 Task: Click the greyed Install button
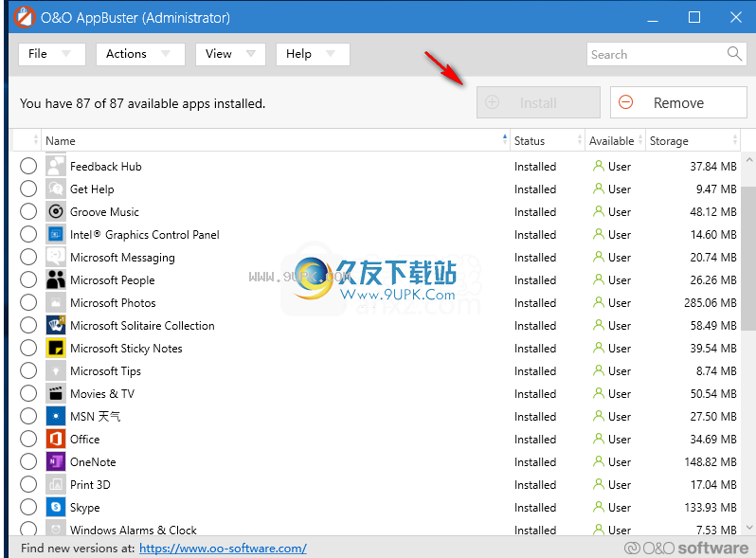tap(538, 102)
